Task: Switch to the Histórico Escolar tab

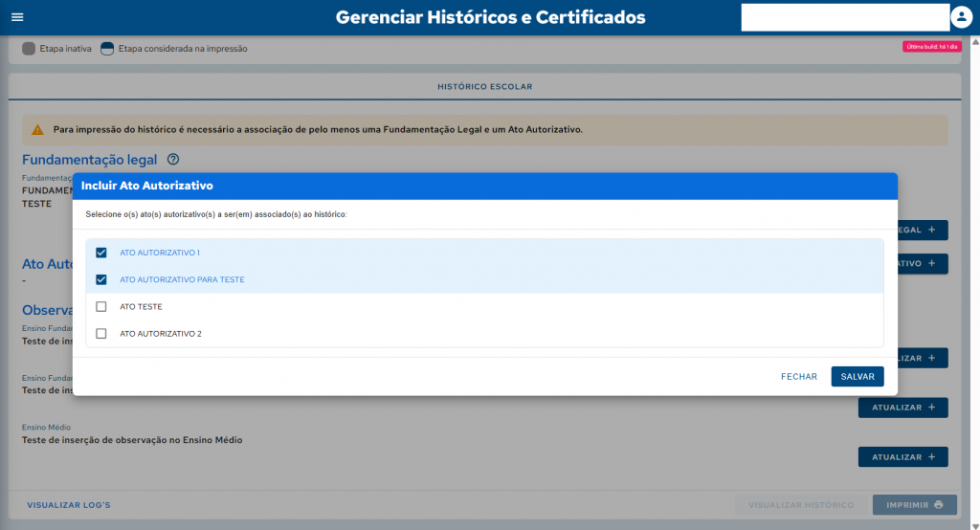Action: (484, 87)
